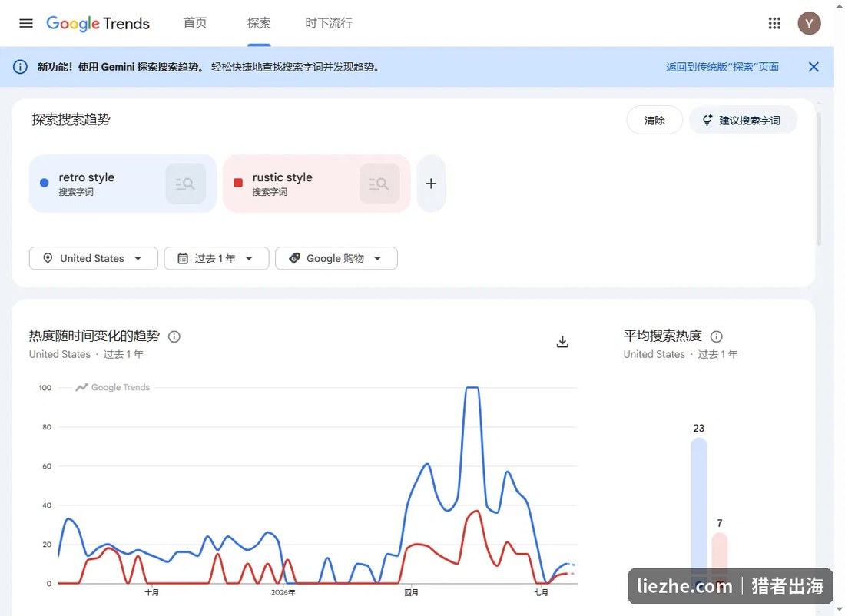Click the Google Trends logo
Image resolution: width=845 pixels, height=616 pixels.
click(x=98, y=23)
